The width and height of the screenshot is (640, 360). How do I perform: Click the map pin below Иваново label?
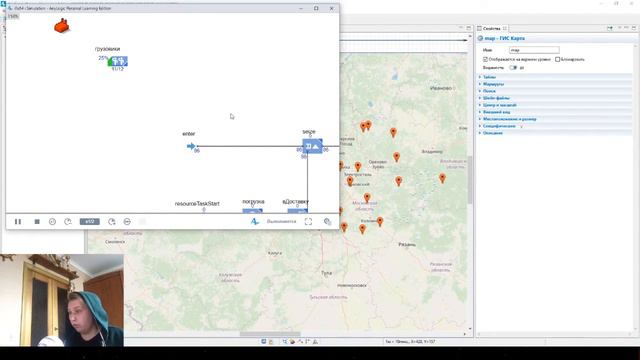tap(393, 132)
